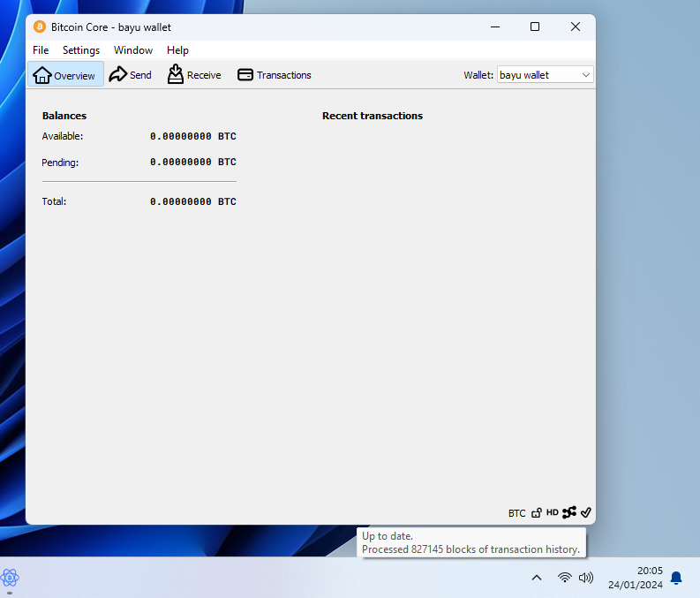
Task: Open the Overview tab
Action: 65,74
